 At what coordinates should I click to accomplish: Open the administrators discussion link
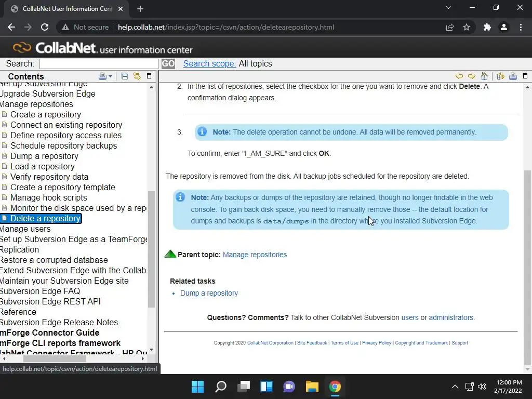coord(451,317)
